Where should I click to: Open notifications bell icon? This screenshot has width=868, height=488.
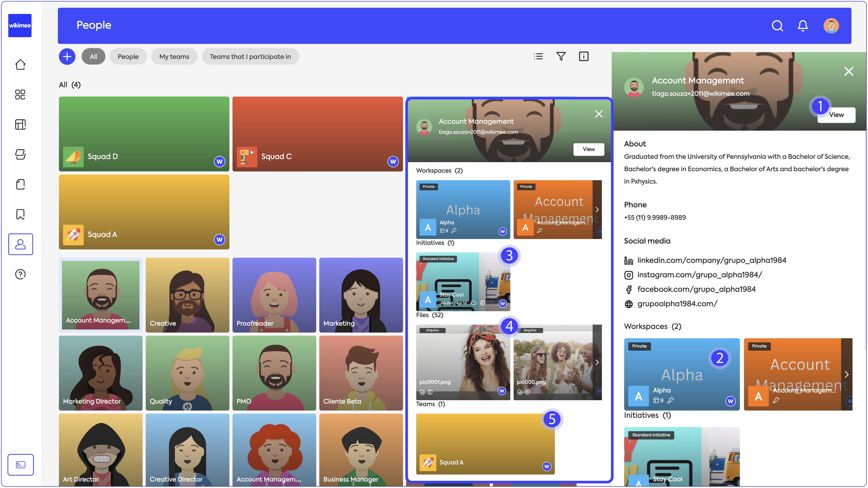click(803, 26)
